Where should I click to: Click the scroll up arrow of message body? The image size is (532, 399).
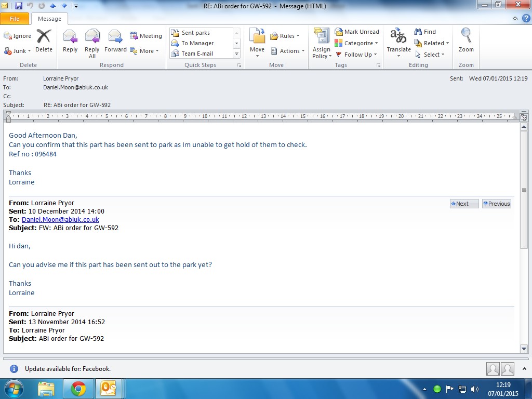tap(524, 127)
